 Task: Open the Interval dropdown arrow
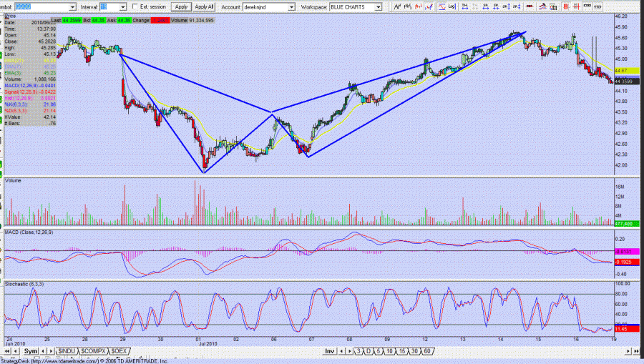coord(122,7)
